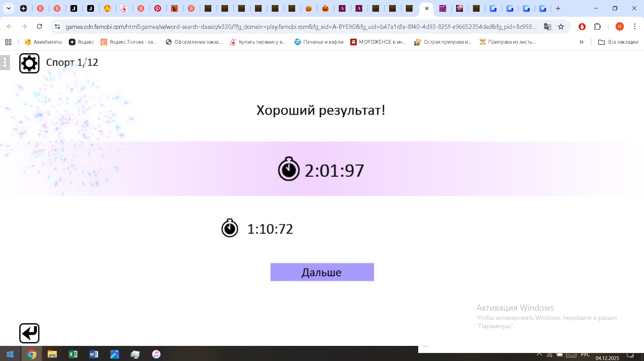Click the stopwatch icon next to 2:01:97
This screenshot has height=361, width=644.
(x=289, y=169)
